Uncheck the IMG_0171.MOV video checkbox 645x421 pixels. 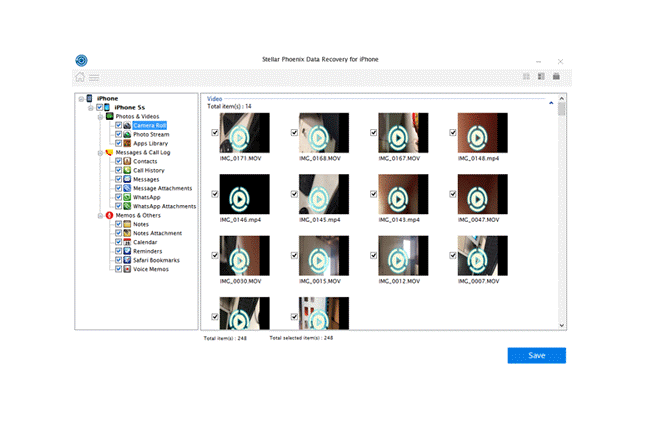(215, 133)
